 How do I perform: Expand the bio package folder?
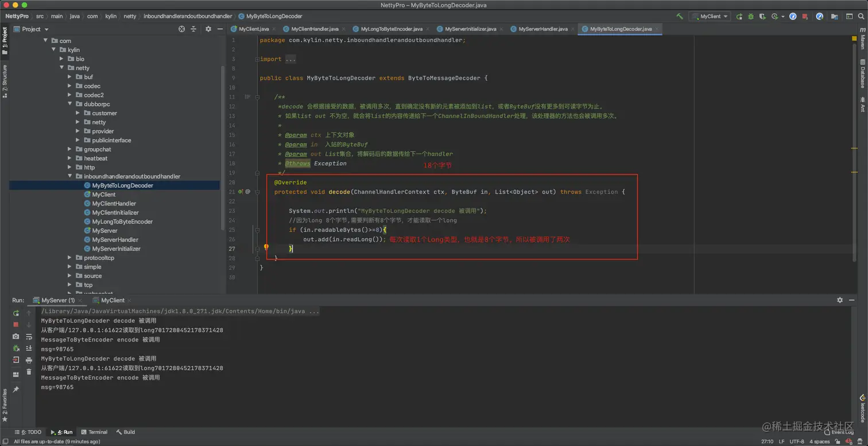62,59
